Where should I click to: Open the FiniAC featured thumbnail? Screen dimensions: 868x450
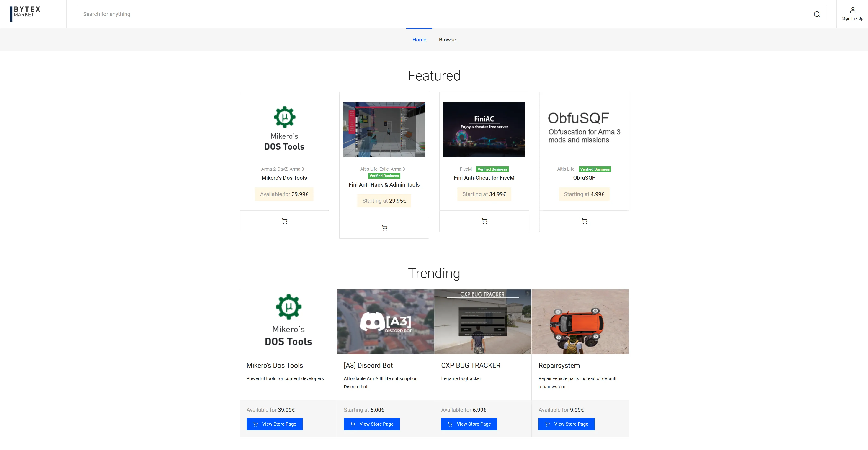484,130
